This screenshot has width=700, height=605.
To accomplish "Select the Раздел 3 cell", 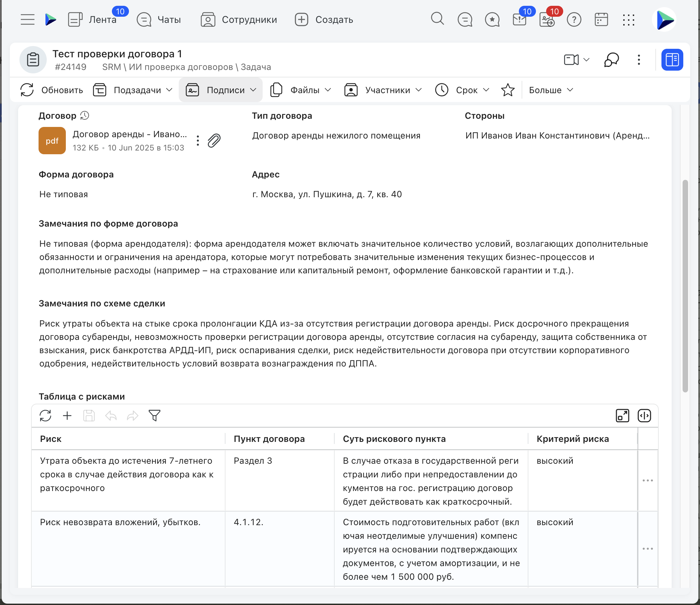I will click(280, 480).
